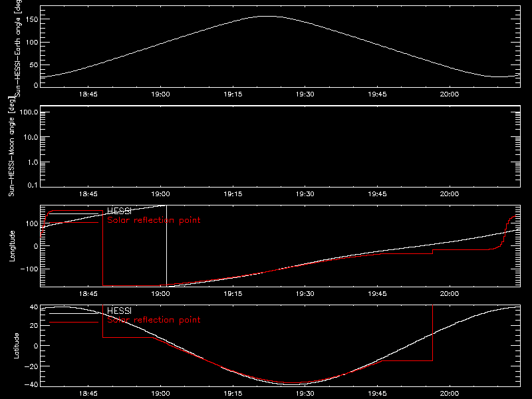Select the 100 tick on Longitude axis
This screenshot has width=532, height=399.
(x=31, y=223)
